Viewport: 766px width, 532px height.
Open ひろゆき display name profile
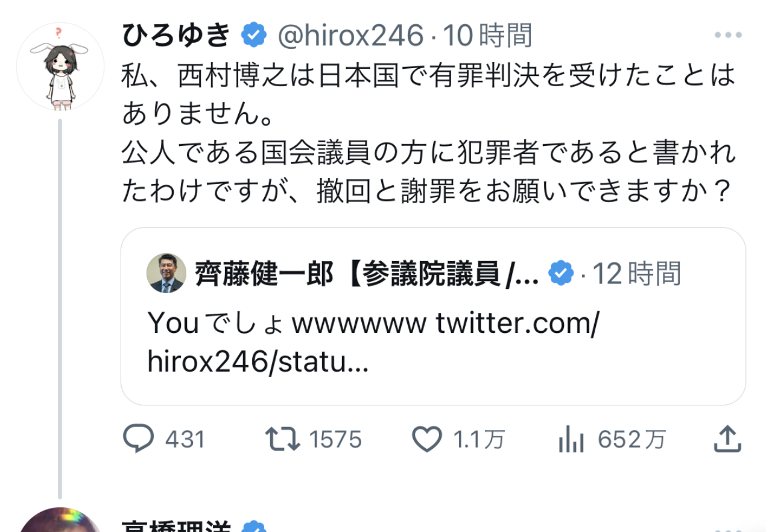[x=177, y=36]
